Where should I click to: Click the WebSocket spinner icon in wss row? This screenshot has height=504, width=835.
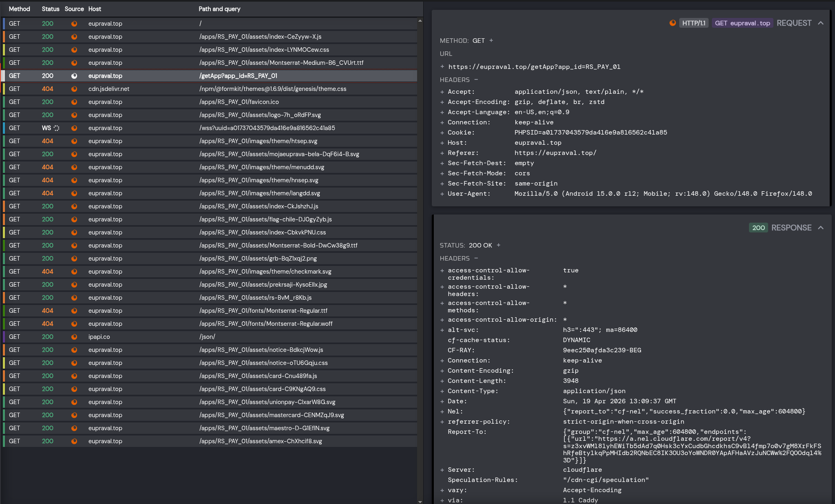pyautogui.click(x=56, y=128)
